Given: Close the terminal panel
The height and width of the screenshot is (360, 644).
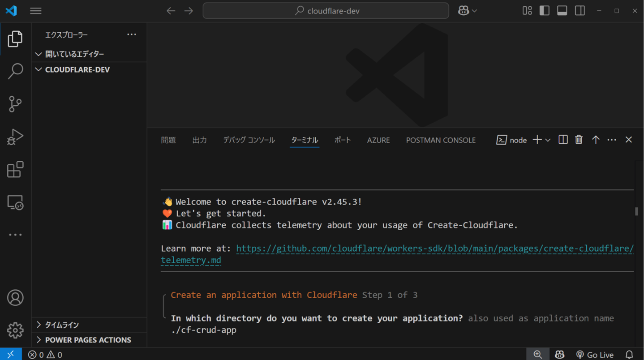Looking at the screenshot, I should click(629, 140).
